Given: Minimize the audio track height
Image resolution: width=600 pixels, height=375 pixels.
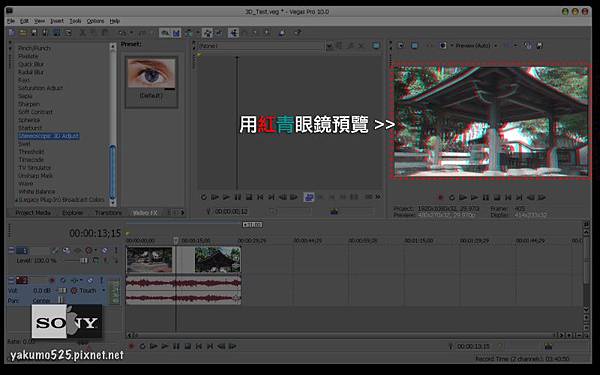Looking at the screenshot, I should 11,278.
